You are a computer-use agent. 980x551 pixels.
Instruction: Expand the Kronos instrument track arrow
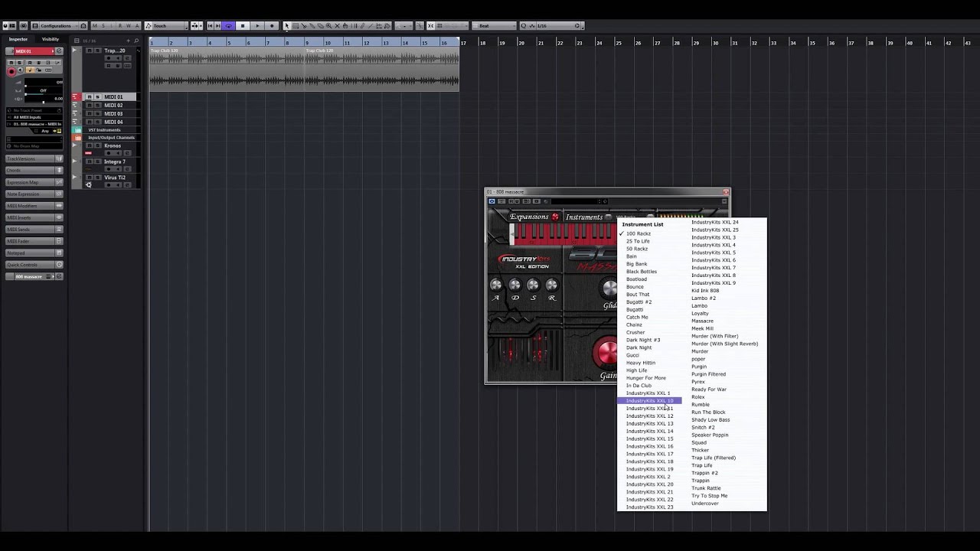[74, 145]
